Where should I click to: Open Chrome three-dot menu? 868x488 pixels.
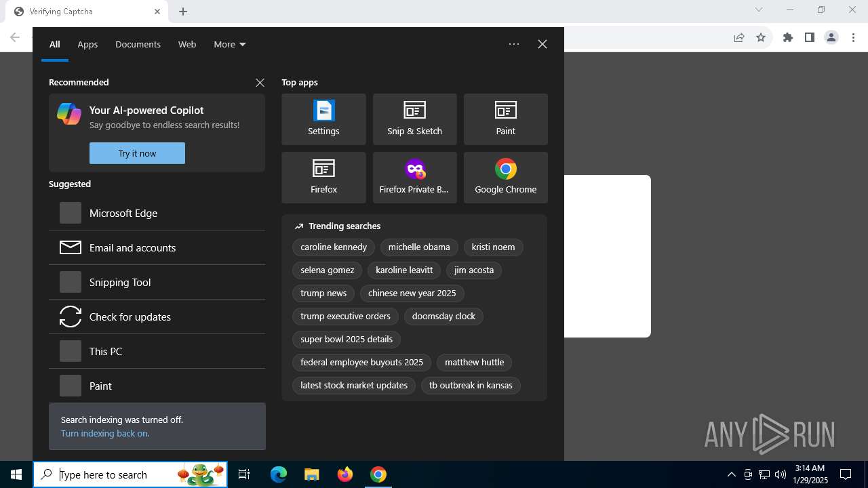(853, 38)
